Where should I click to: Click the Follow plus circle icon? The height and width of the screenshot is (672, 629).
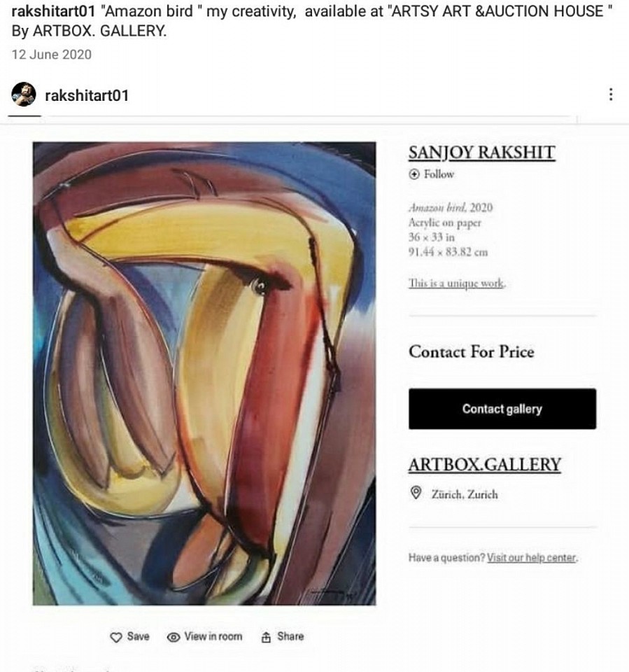pyautogui.click(x=414, y=174)
